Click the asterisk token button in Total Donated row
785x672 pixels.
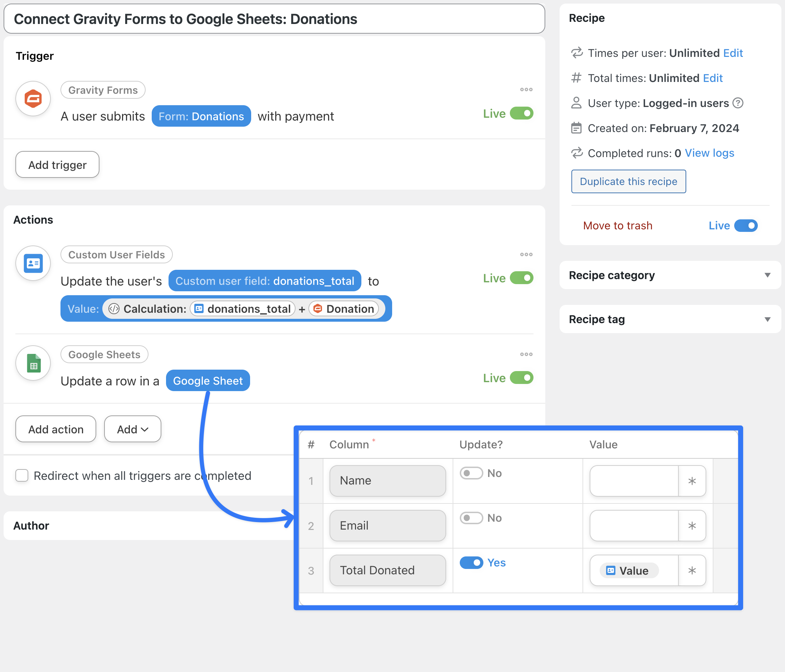tap(692, 570)
